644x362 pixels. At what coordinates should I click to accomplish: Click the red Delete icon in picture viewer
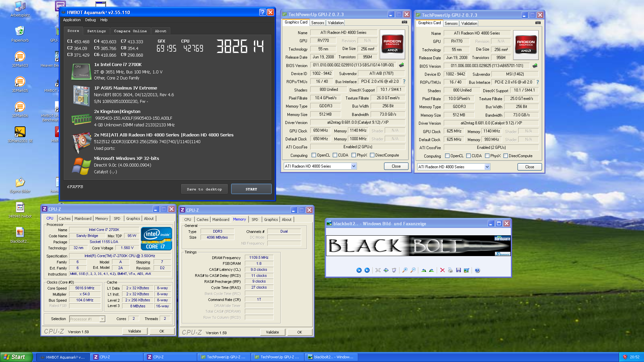tap(442, 270)
